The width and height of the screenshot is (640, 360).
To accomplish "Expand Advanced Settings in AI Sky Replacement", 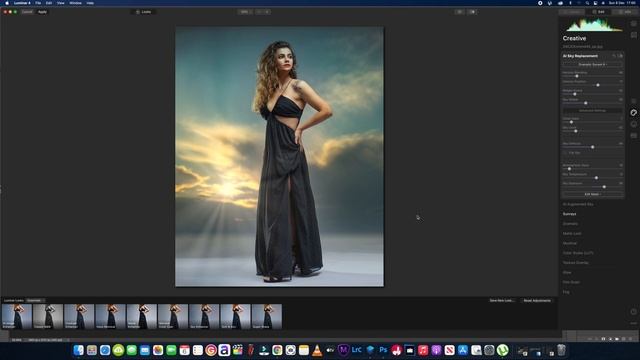I will pyautogui.click(x=593, y=110).
